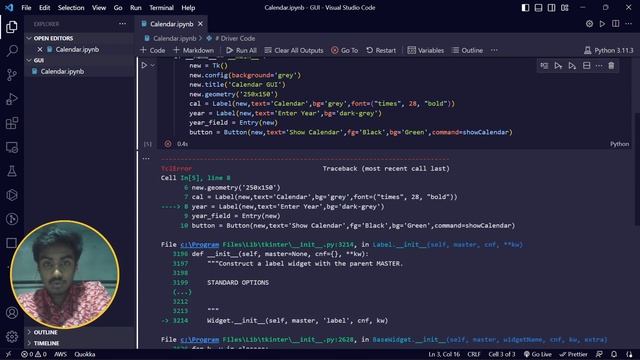Open the Edit menu
Viewport: 640px width, 360px height.
44,8
